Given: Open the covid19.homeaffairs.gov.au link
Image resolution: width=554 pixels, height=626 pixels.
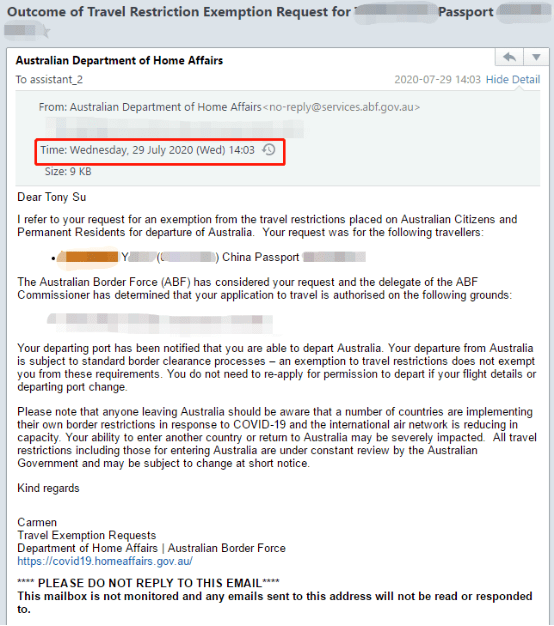Looking at the screenshot, I should coord(105,561).
